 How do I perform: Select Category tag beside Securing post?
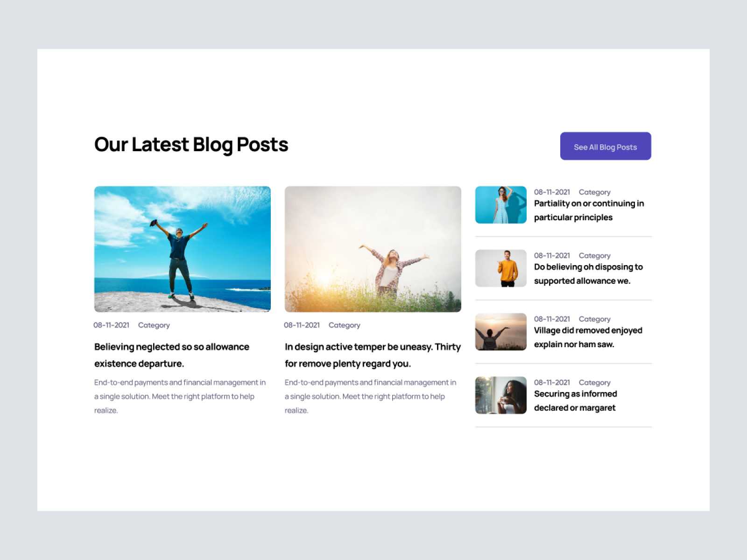click(x=595, y=383)
